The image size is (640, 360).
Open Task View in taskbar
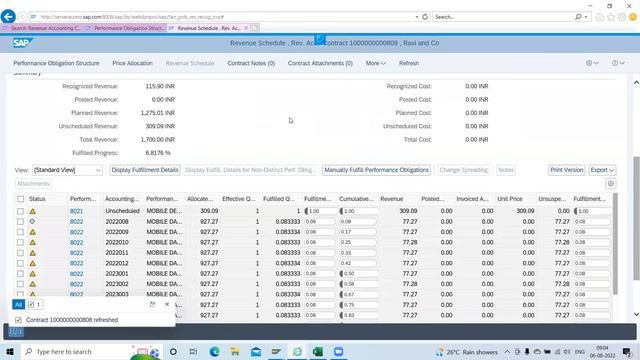193,351
